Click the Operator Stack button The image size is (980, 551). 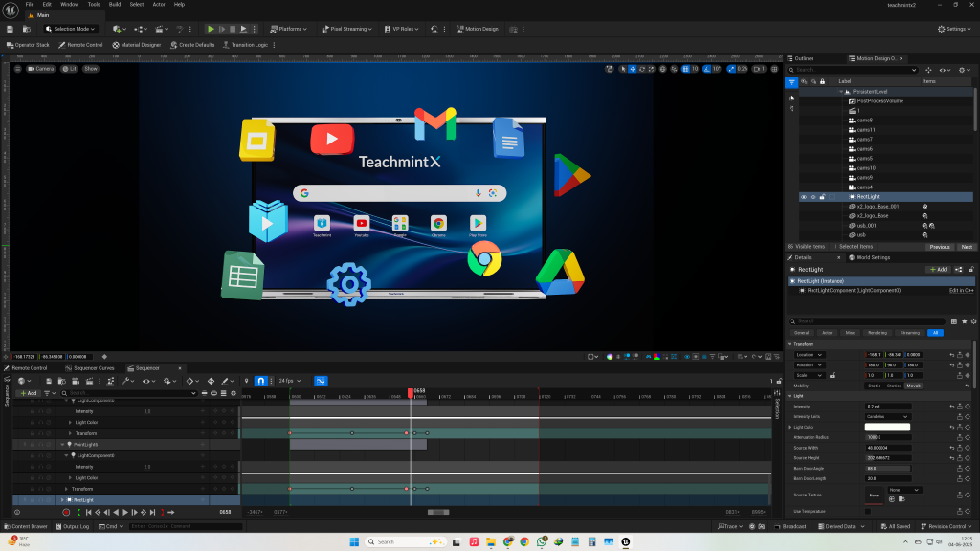[28, 45]
